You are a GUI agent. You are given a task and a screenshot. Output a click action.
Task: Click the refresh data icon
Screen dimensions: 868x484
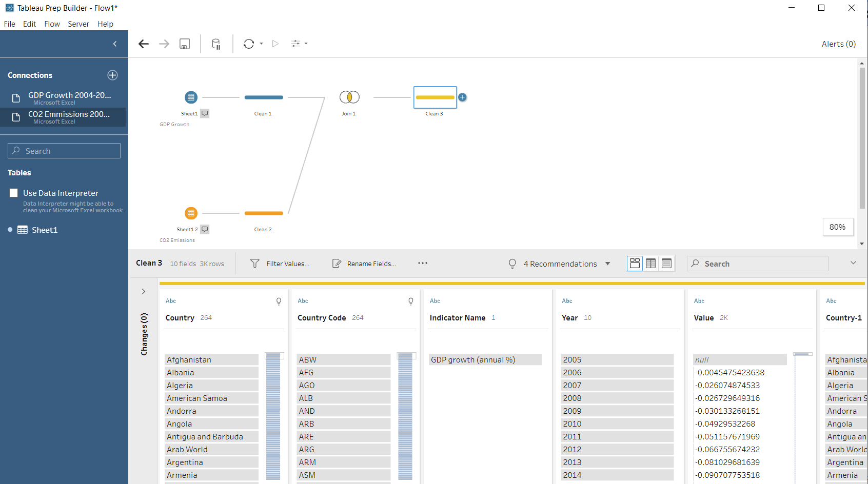tap(249, 44)
